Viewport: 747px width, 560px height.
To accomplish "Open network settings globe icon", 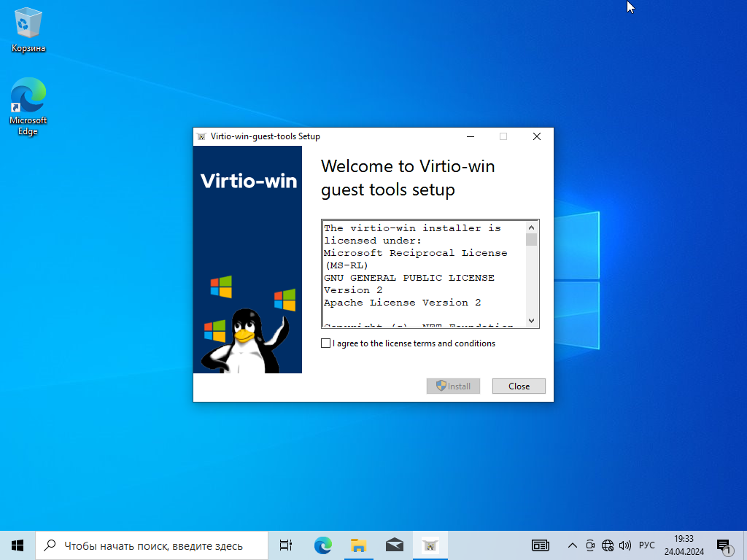I will [608, 545].
